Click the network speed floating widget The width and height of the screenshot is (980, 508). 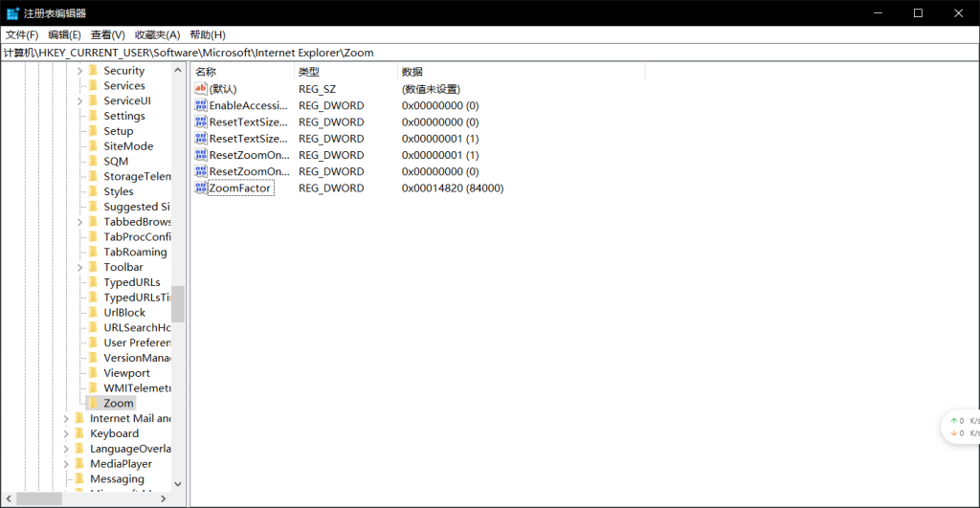coord(961,427)
